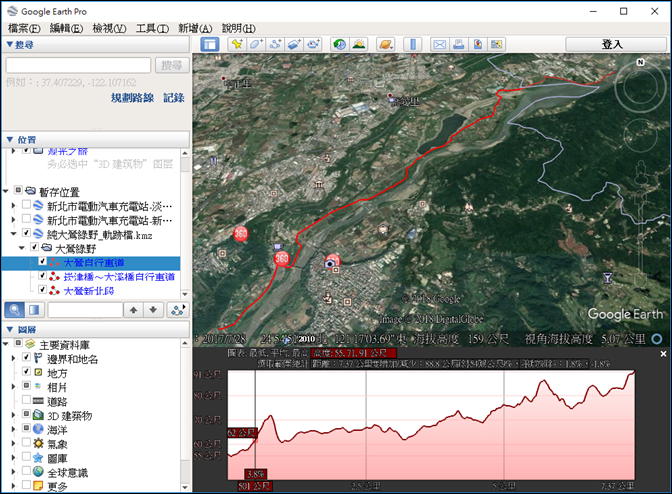672x494 pixels.
Task: Collapse the 暫存位置 tree node
Action: 6,191
